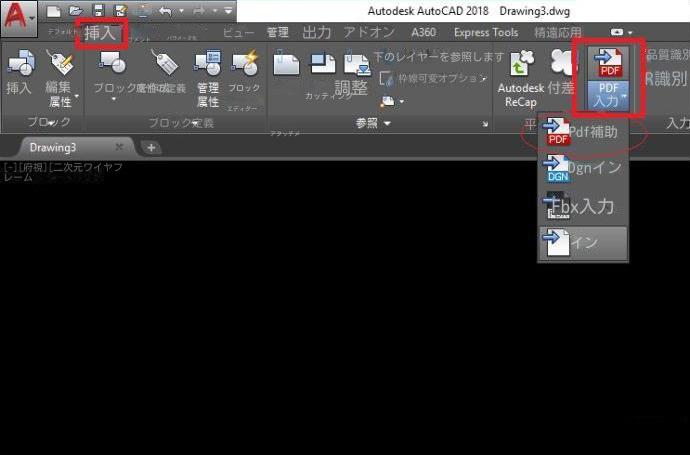Click the new drawing tab plus button
The height and width of the screenshot is (455, 690).
click(x=152, y=147)
